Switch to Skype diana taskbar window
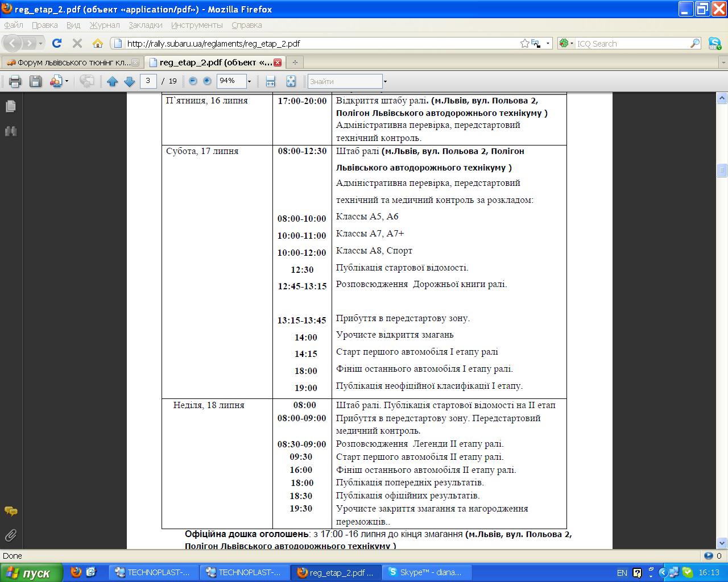This screenshot has width=728, height=582. pos(426,572)
